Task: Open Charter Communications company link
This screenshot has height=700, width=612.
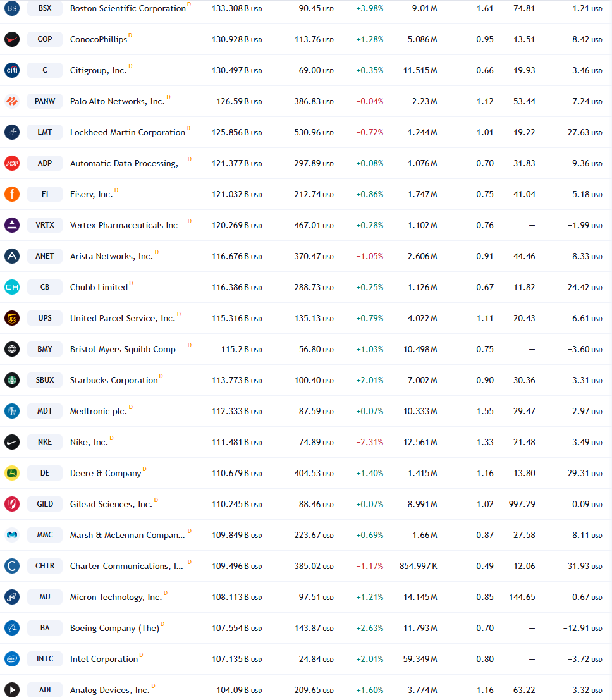Action: 126,566
